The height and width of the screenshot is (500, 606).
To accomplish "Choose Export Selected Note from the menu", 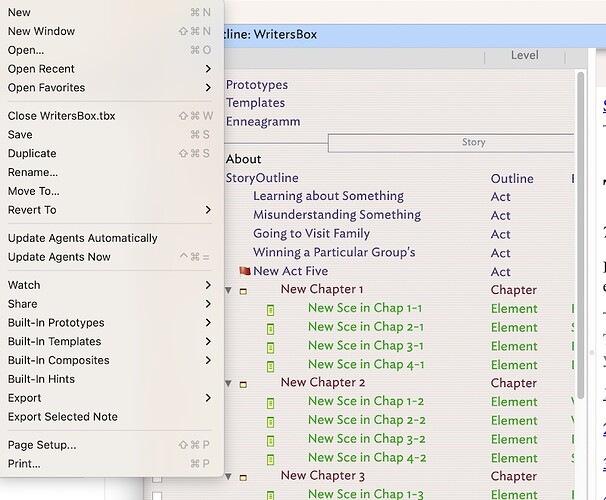I will click(63, 417).
